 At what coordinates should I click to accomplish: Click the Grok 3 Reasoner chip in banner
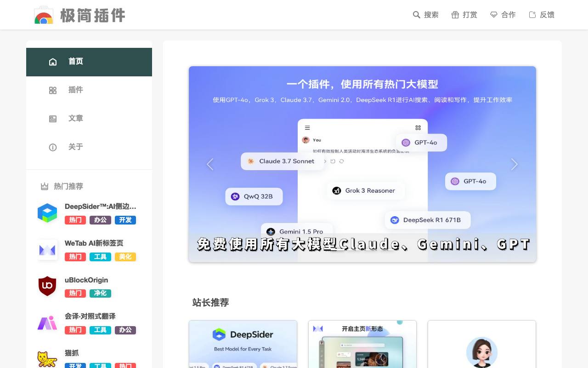(x=366, y=190)
